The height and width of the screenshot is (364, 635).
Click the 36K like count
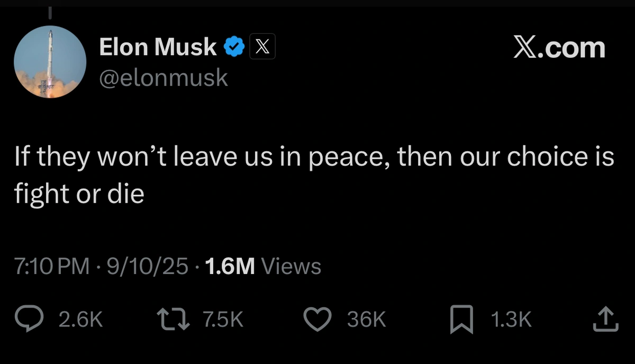click(366, 320)
